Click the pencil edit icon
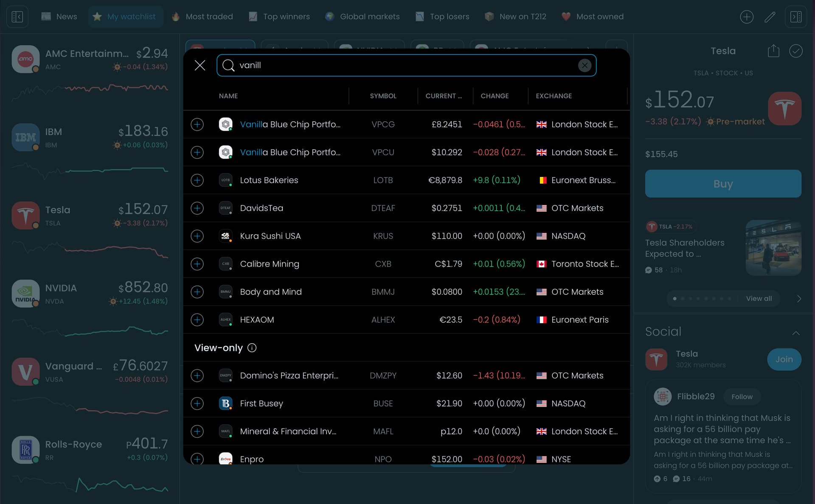Viewport: 815px width, 504px height. tap(770, 17)
